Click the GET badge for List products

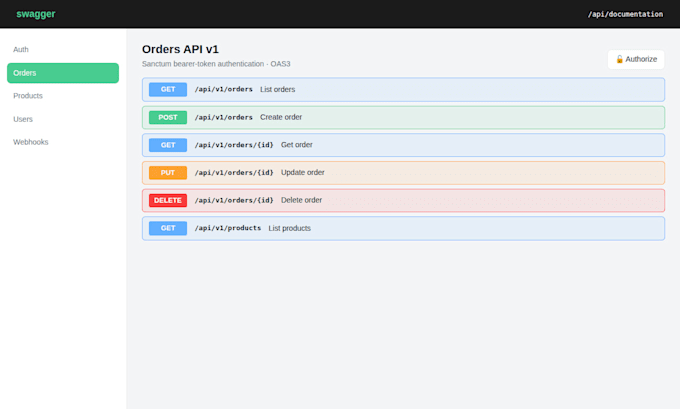(168, 228)
